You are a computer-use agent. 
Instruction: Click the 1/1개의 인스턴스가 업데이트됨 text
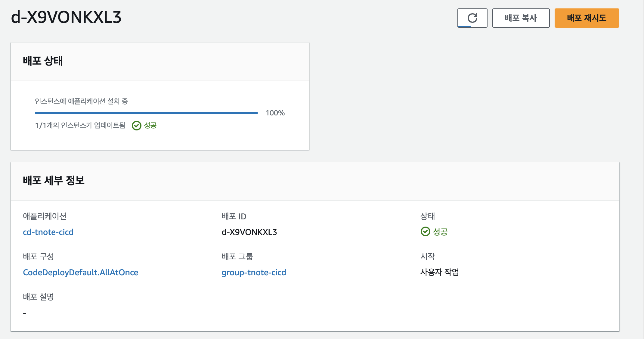[80, 125]
